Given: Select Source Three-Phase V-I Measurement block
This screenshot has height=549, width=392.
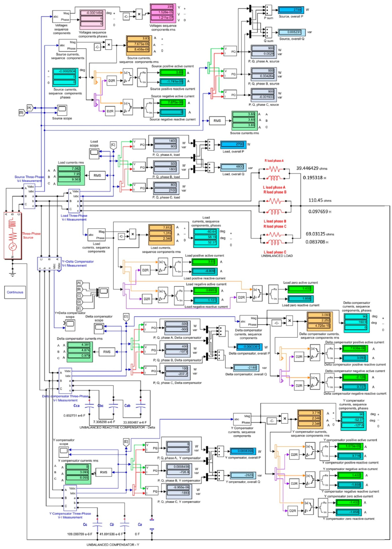Looking at the screenshot, I should [x=29, y=196].
